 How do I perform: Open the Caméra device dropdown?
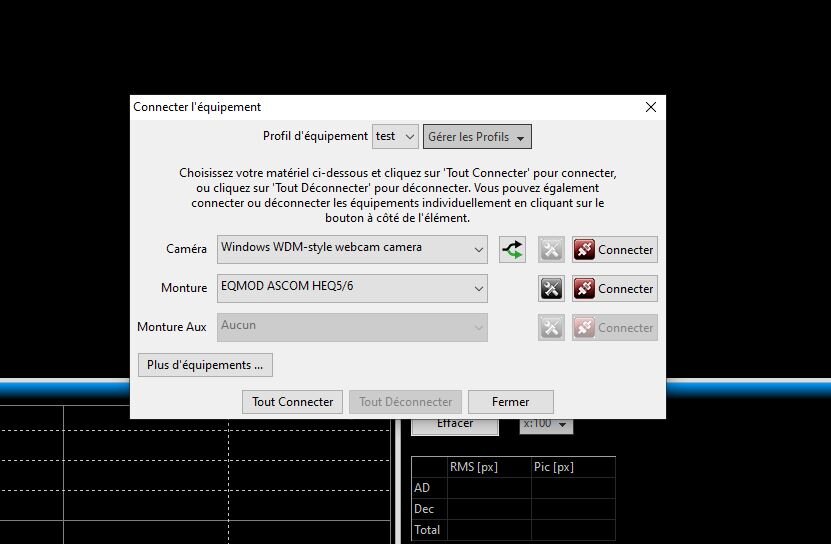pyautogui.click(x=352, y=249)
